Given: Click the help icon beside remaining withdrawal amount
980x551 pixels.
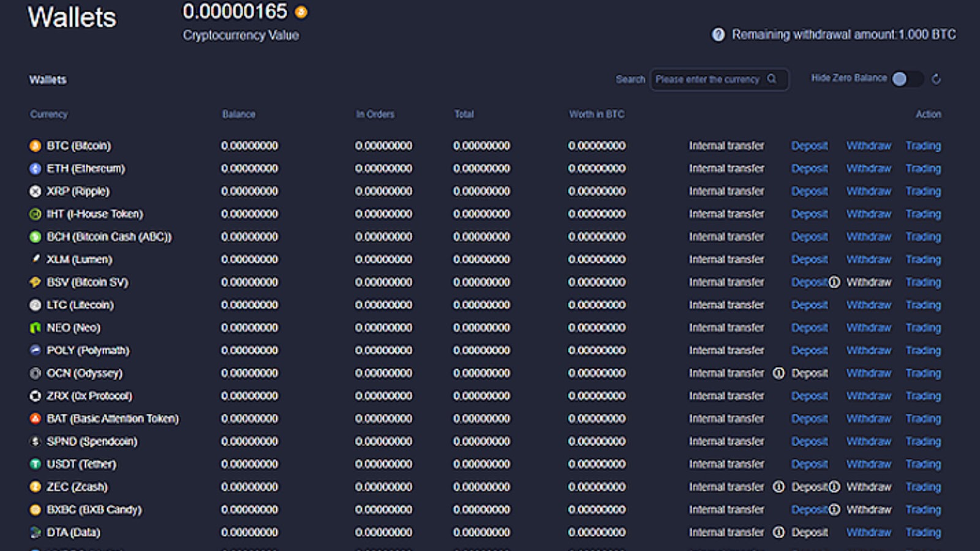Looking at the screenshot, I should [x=718, y=35].
